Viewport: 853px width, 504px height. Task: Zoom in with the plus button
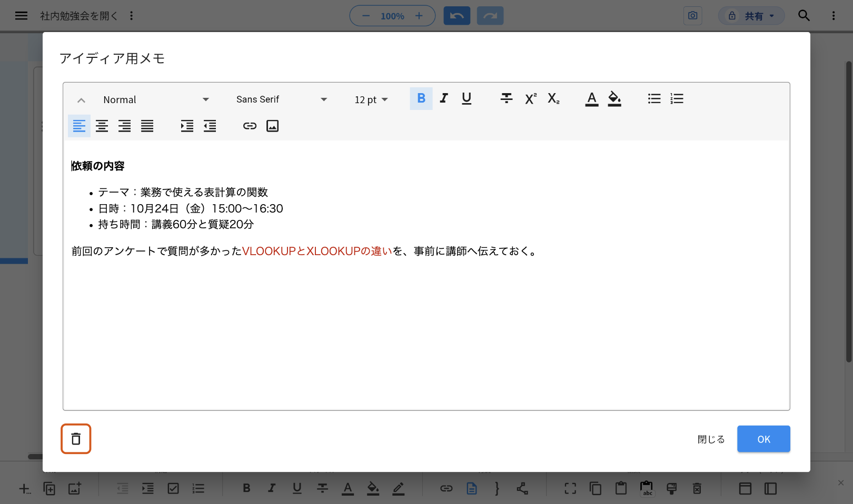point(419,16)
